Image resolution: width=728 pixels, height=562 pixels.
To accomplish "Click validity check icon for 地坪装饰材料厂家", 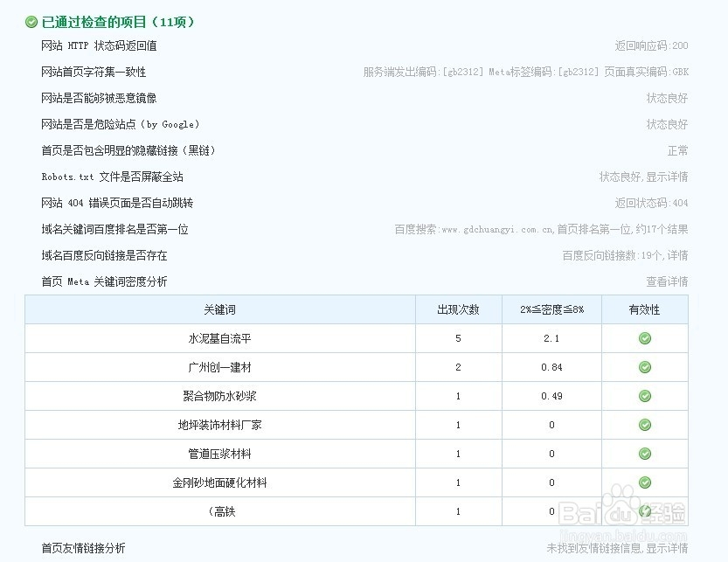I will 644,425.
